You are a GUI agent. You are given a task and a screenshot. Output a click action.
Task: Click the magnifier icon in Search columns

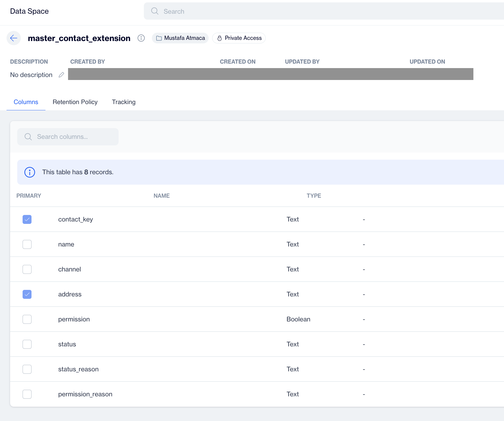(x=28, y=137)
